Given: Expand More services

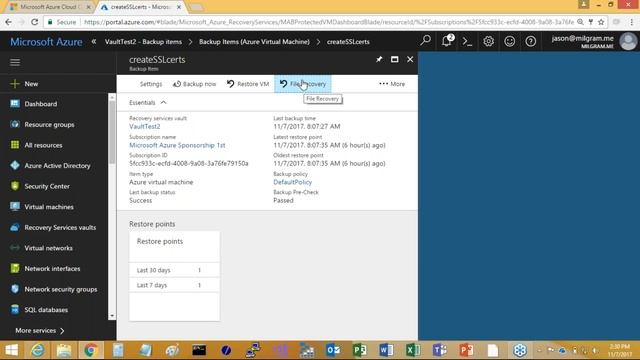Looking at the screenshot, I should click(40, 331).
